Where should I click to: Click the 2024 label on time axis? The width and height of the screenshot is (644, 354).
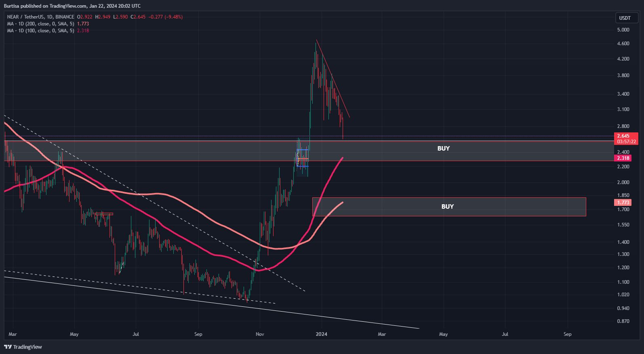322,334
